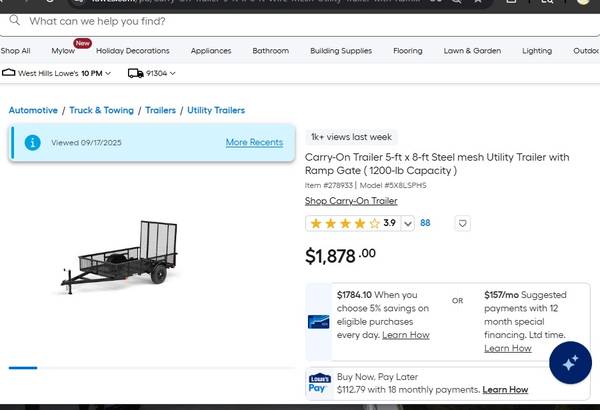Go to Utility Trailers breadcrumb
Screen dimensions: 600x410
tap(216, 110)
